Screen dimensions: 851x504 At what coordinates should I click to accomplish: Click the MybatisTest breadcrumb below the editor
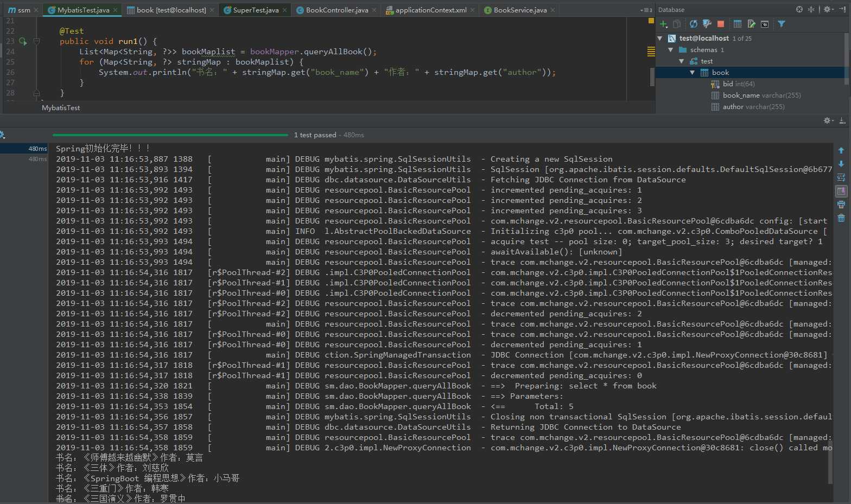[61, 108]
